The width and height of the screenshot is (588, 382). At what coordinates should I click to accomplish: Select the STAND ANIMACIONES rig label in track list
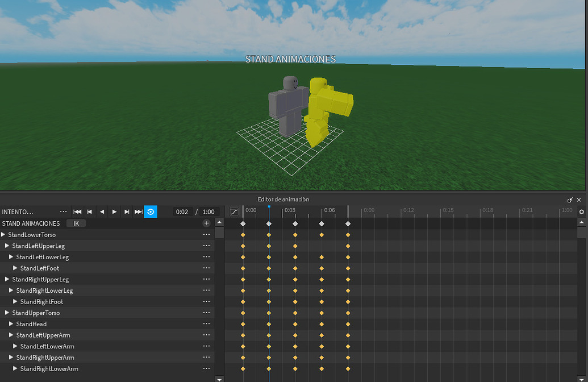(31, 223)
